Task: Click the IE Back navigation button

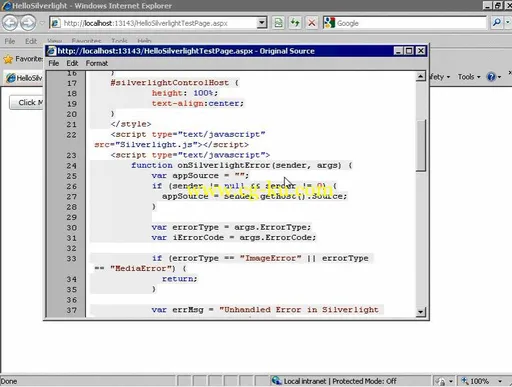Action: pos(10,23)
